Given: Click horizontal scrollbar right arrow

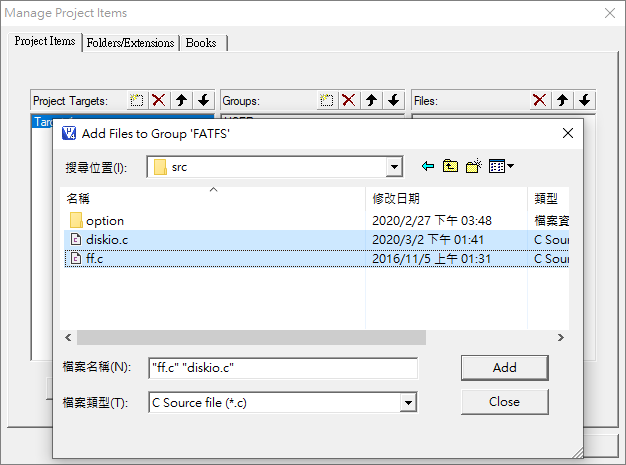Looking at the screenshot, I should tap(561, 338).
